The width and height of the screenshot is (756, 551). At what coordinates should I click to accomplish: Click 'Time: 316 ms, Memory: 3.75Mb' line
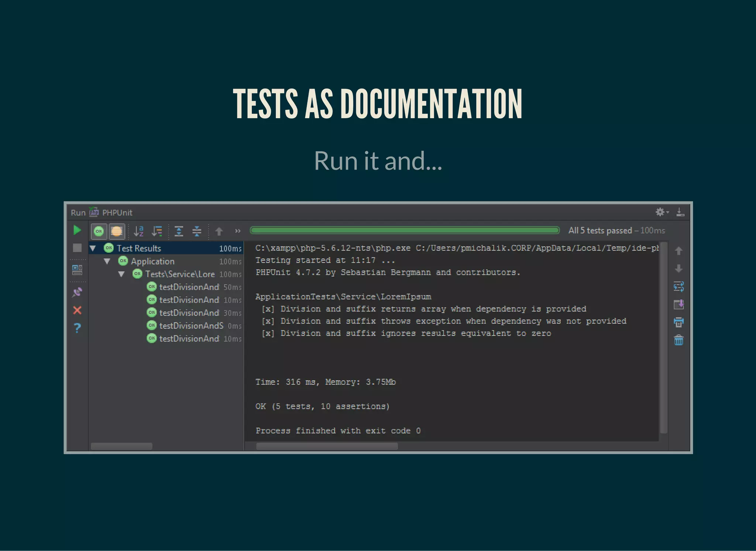pyautogui.click(x=326, y=382)
